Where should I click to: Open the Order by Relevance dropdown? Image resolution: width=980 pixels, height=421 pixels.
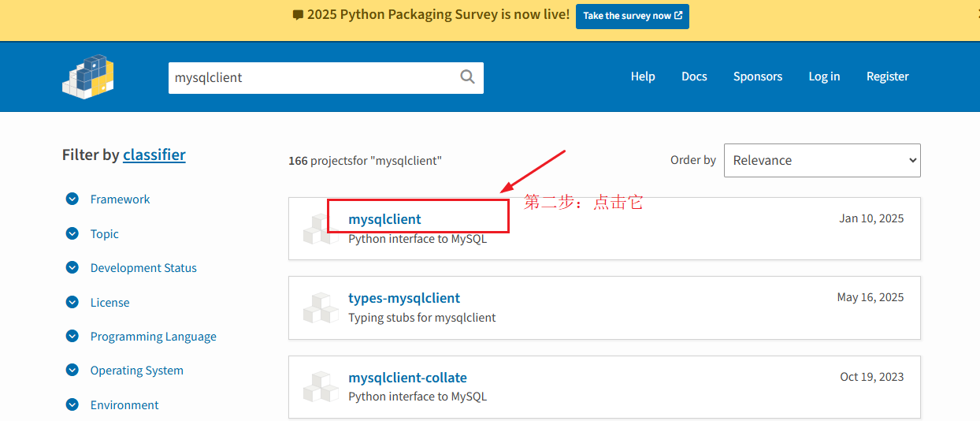point(822,160)
